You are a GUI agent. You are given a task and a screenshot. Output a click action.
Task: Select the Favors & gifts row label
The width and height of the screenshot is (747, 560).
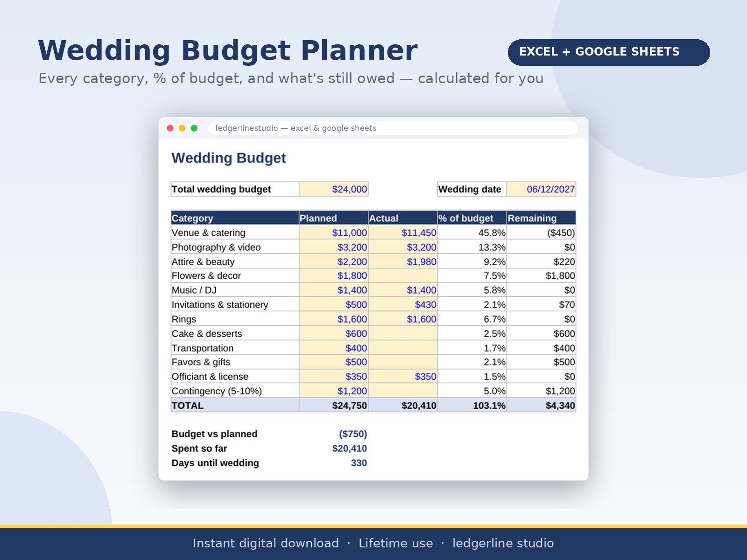point(235,362)
